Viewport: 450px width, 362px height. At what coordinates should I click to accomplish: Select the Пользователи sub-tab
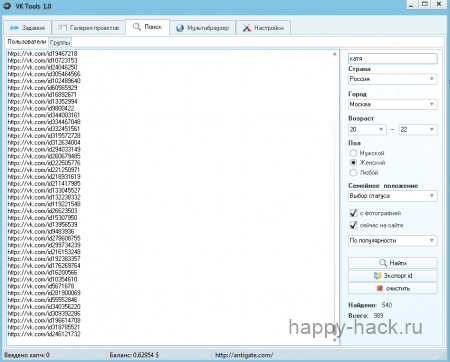[x=27, y=42]
